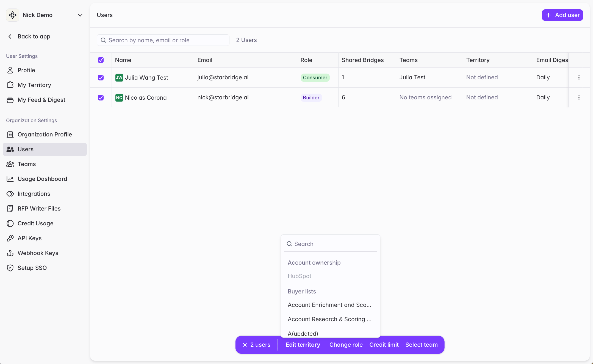Image resolution: width=593 pixels, height=364 pixels.
Task: Open the Credit Usage page label
Action: [35, 223]
